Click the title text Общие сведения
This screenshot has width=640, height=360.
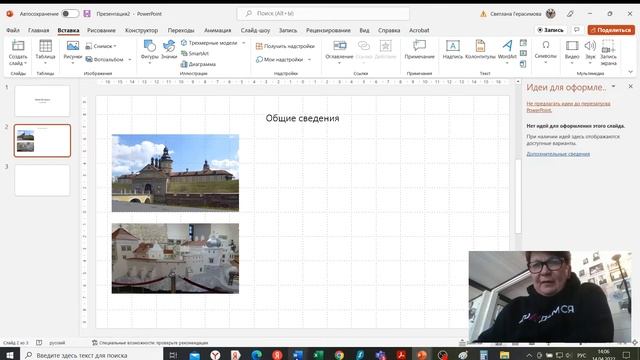(x=302, y=118)
